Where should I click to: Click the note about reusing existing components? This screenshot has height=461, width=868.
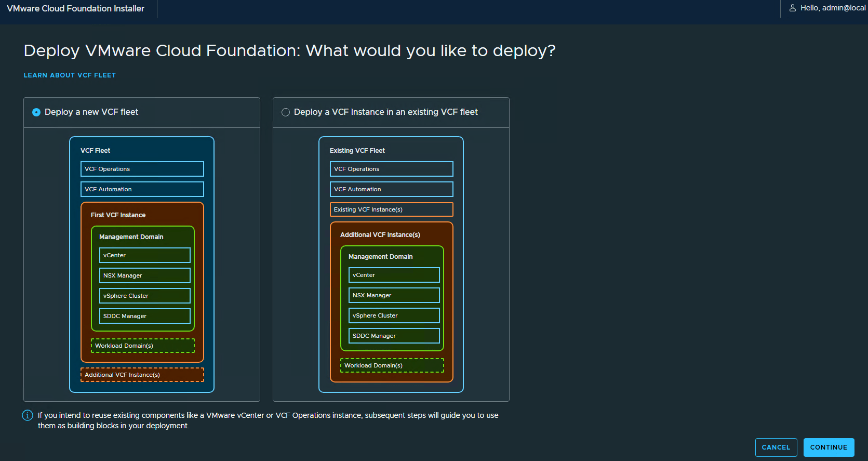[268, 420]
